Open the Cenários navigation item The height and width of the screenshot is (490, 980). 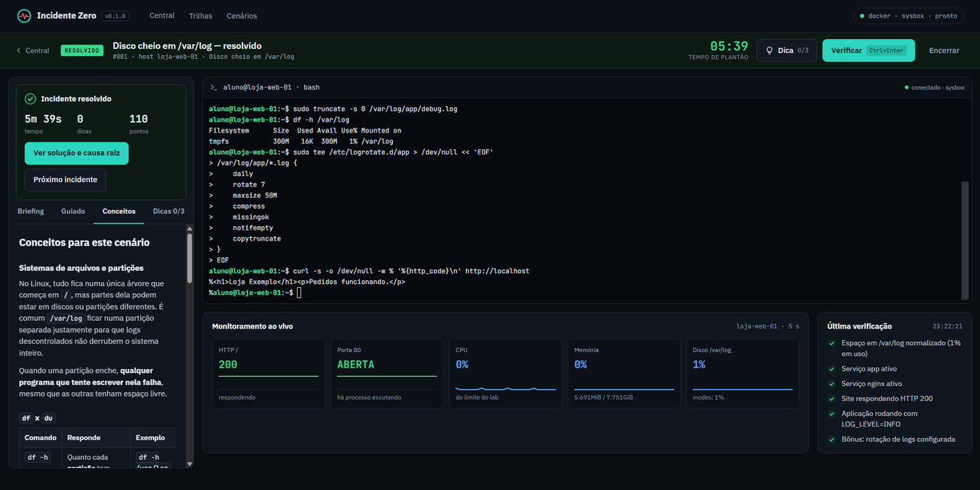(241, 16)
